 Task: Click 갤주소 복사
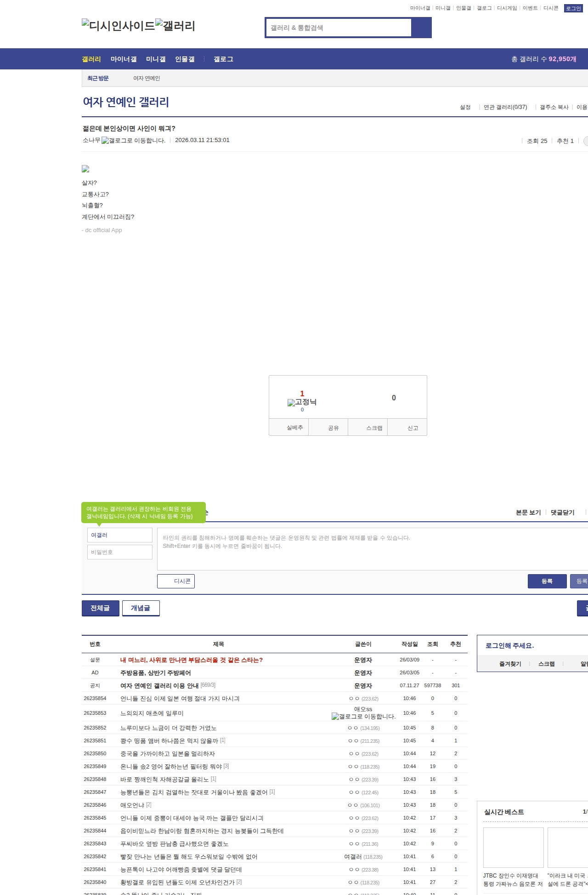tap(554, 107)
